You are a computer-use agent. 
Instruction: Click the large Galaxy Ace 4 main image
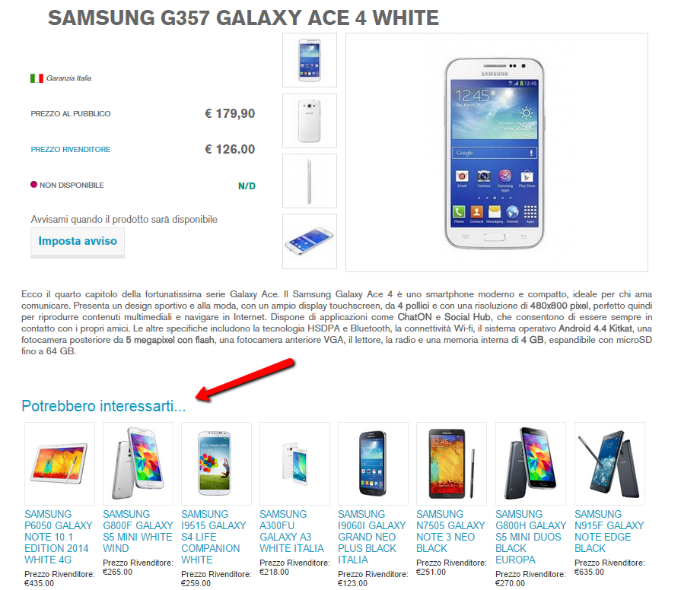tap(496, 152)
